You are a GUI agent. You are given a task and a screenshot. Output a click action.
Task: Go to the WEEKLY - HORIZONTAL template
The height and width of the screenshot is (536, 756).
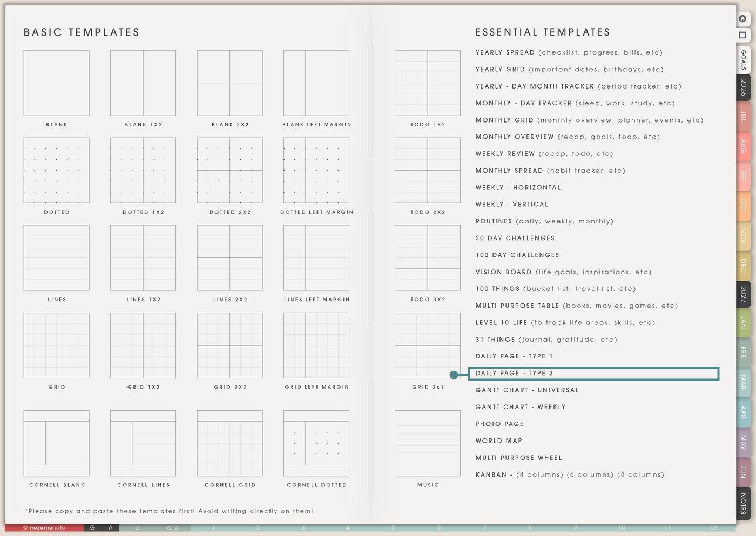[x=518, y=187]
